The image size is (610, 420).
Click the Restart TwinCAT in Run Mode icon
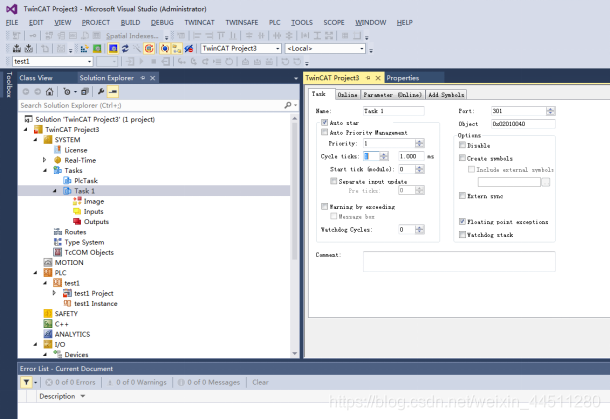click(x=97, y=49)
